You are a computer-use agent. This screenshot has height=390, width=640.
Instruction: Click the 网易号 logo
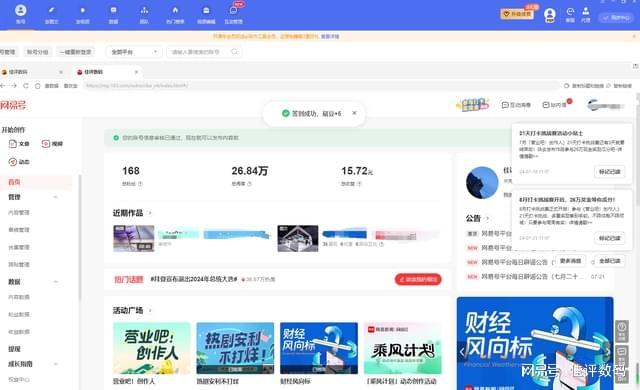(13, 105)
